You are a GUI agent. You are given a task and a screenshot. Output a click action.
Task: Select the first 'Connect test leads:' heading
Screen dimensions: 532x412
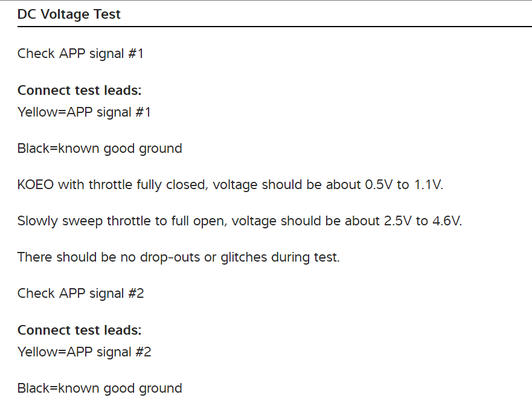[79, 91]
